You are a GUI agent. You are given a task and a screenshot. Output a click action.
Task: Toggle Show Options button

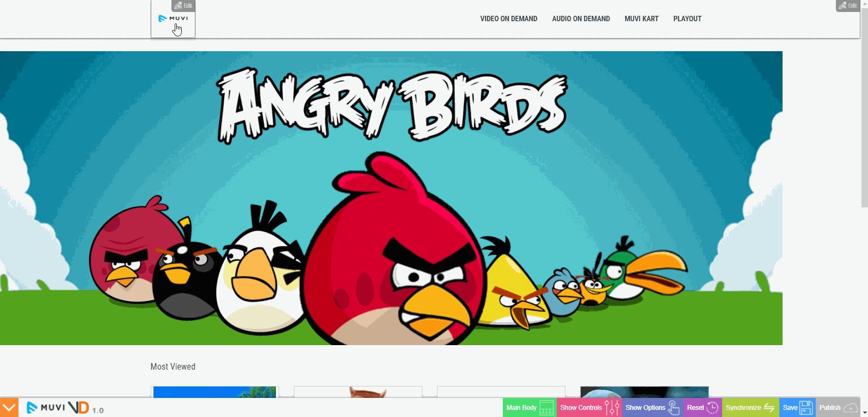pyautogui.click(x=652, y=408)
